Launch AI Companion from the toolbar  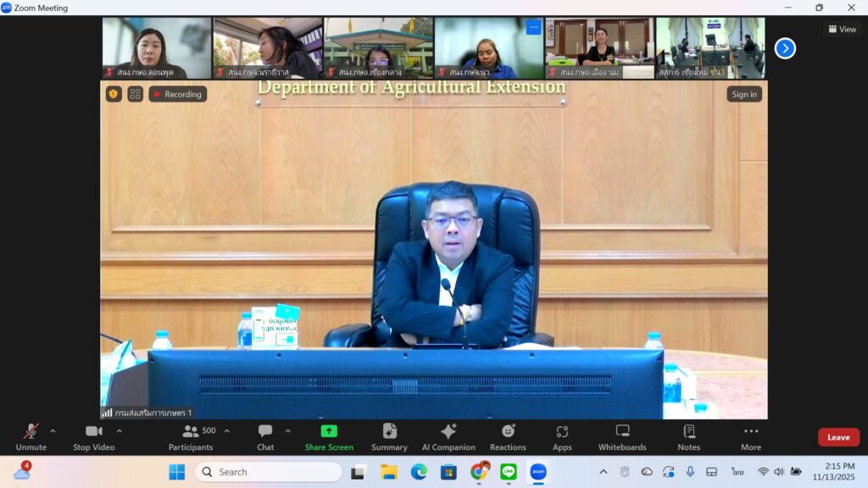[x=448, y=436]
